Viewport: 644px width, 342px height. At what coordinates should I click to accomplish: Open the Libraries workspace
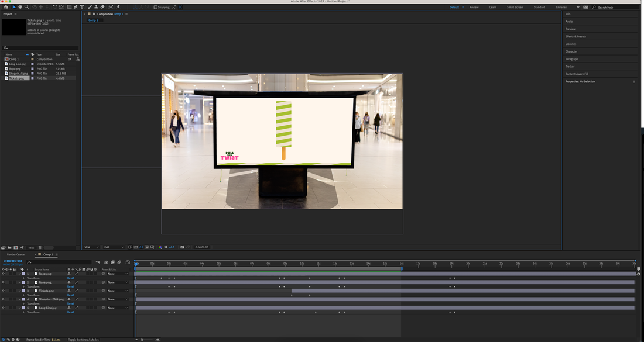pos(561,7)
